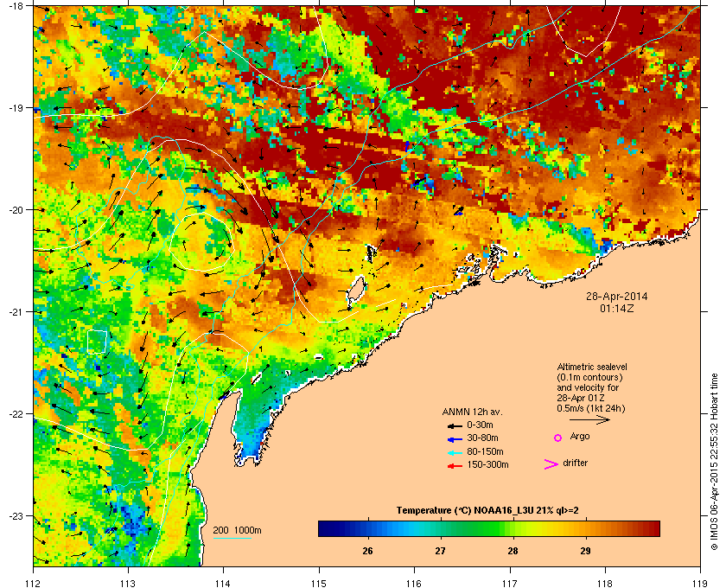Click the magenta drifter chevron symbol
This screenshot has height=588, width=726.
551,464
